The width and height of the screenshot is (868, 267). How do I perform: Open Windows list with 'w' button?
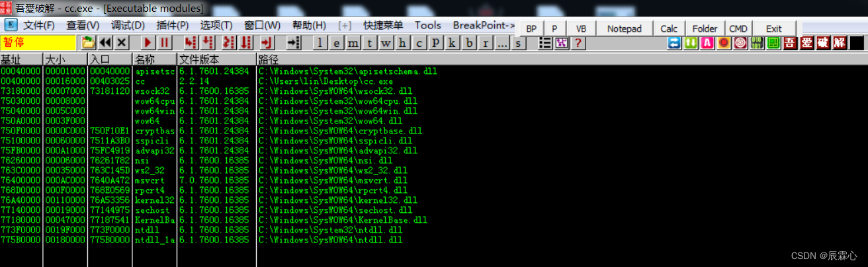pos(386,43)
